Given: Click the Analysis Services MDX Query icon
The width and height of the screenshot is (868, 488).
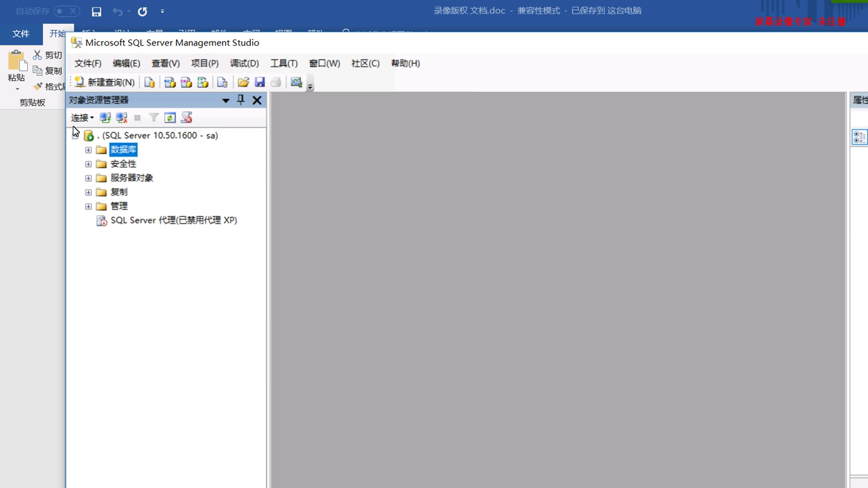Looking at the screenshot, I should pos(170,82).
